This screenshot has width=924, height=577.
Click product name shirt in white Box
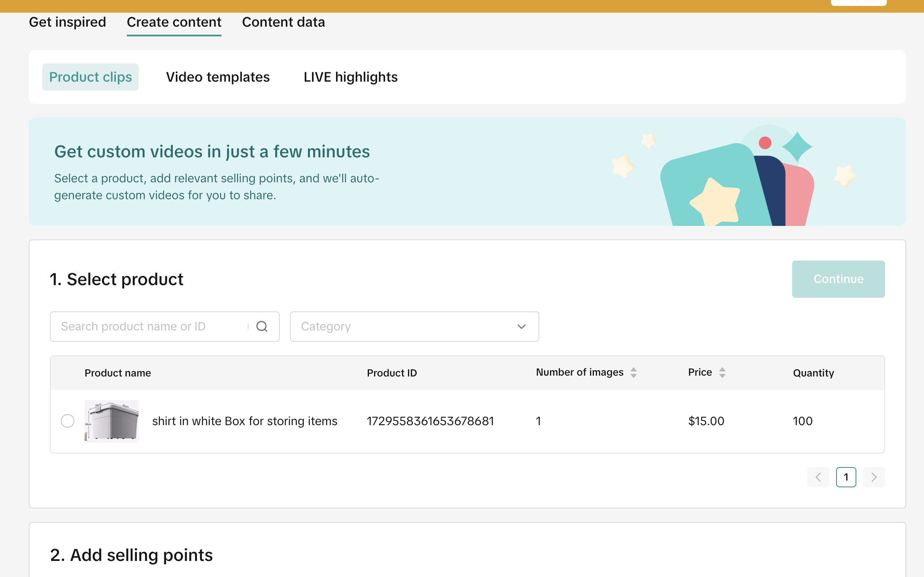(244, 421)
